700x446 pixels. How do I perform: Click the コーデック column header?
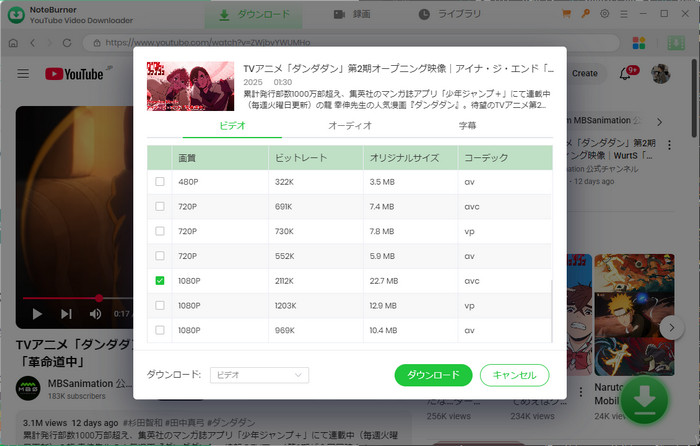tap(505, 158)
